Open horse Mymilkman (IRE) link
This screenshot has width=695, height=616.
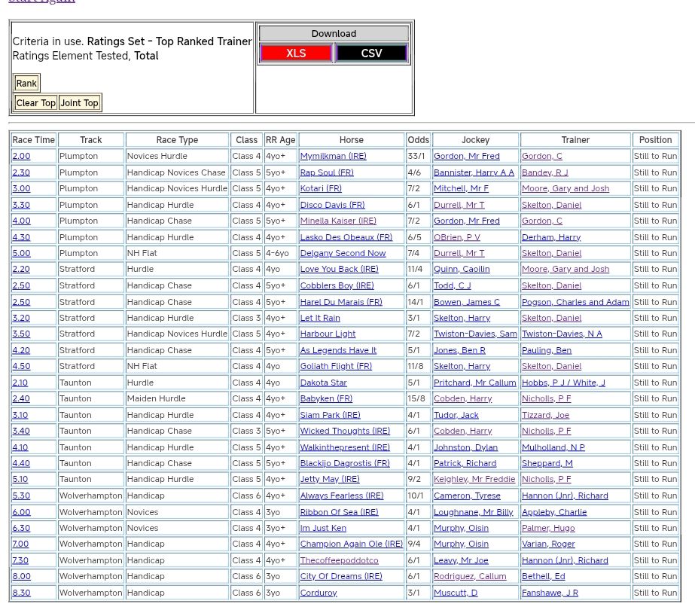333,157
